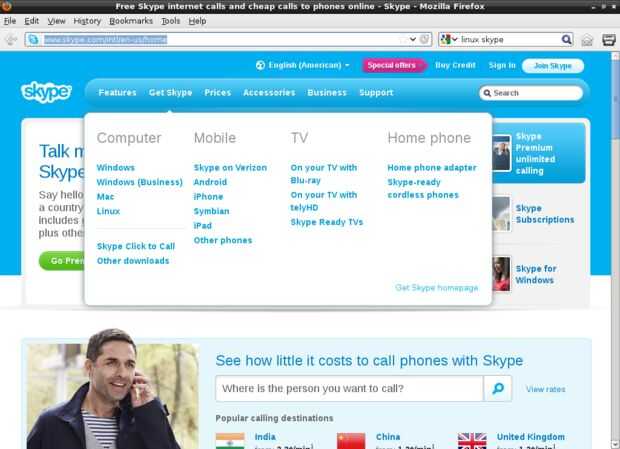
Task: Click the Skype Subscriptions thumbnail image
Action: [502, 214]
